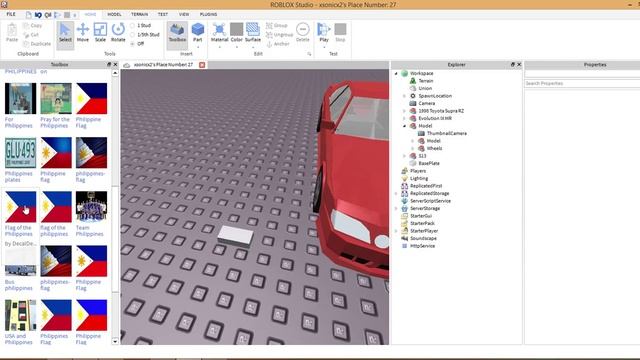Click Copy in the Clipboard group
The width and height of the screenshot is (640, 360).
[33, 26]
